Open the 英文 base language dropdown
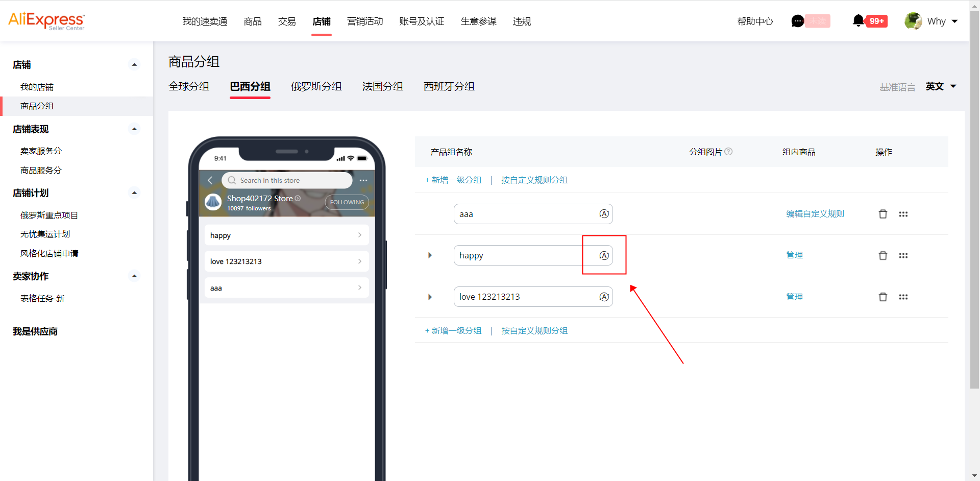Screen dimensions: 980x481 [x=941, y=86]
